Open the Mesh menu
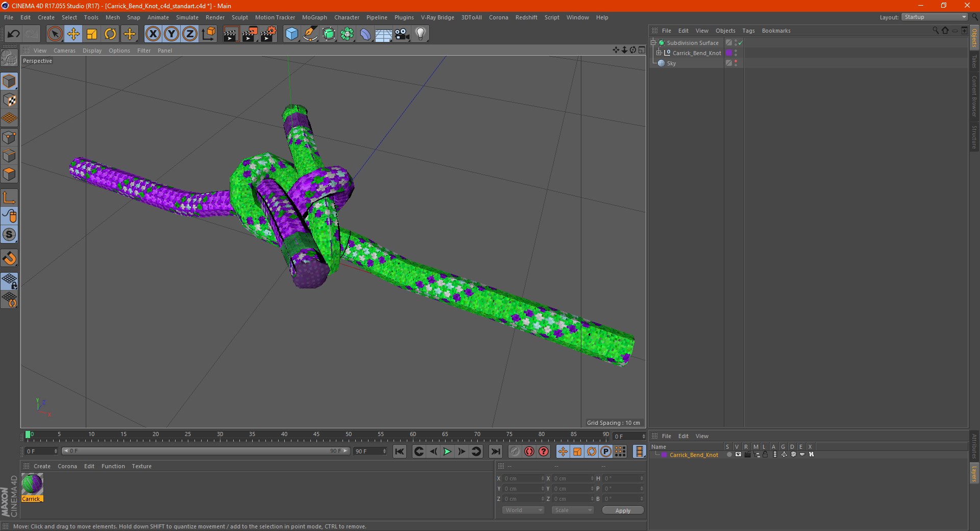 (x=113, y=17)
